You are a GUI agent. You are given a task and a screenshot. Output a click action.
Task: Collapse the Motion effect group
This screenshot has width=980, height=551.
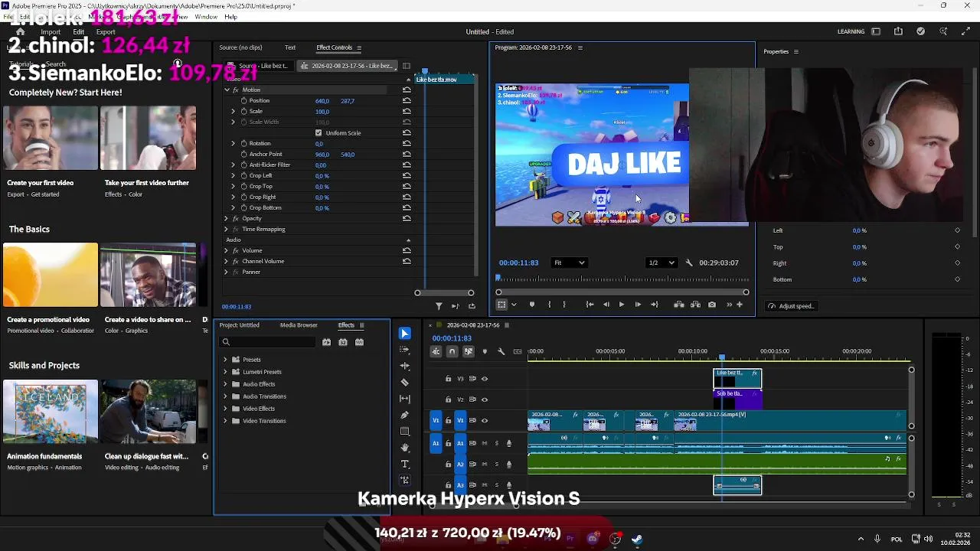[227, 90]
